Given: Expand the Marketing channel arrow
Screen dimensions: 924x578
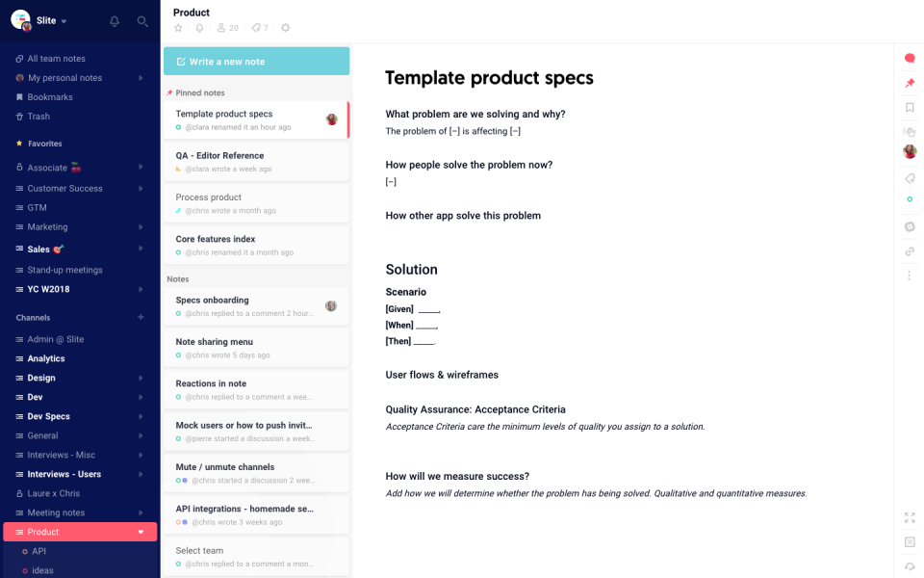Looking at the screenshot, I should [x=141, y=227].
